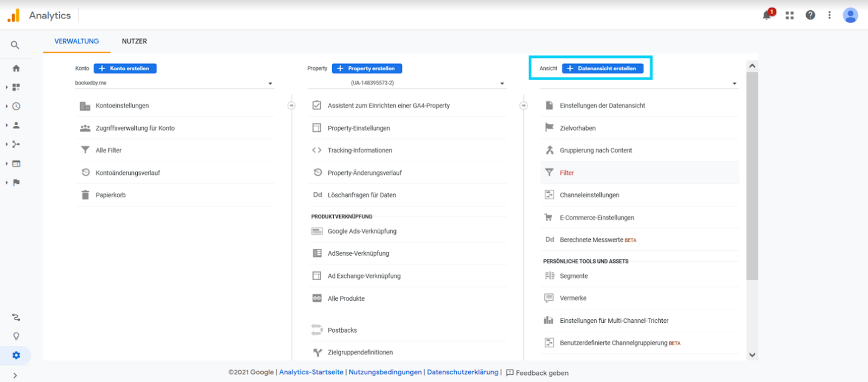This screenshot has width=868, height=382.
Task: Click Feedback geben in footer
Action: pyautogui.click(x=538, y=373)
